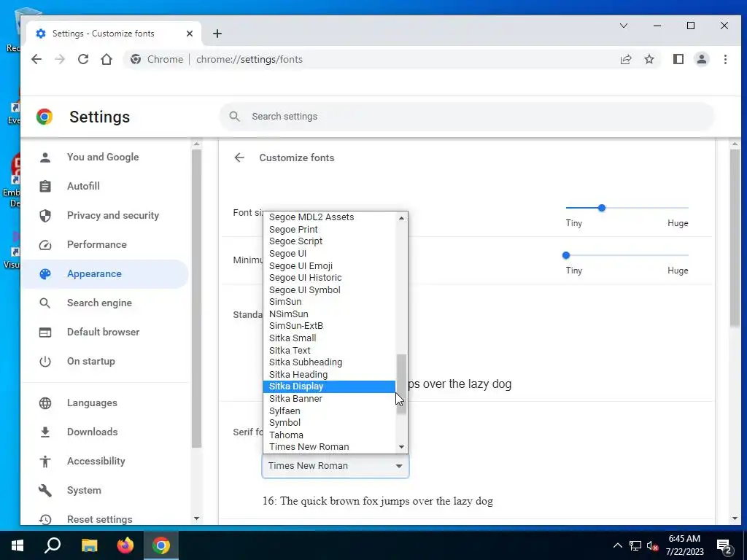
Task: Choose Sitka Display in font list
Action: click(x=329, y=386)
